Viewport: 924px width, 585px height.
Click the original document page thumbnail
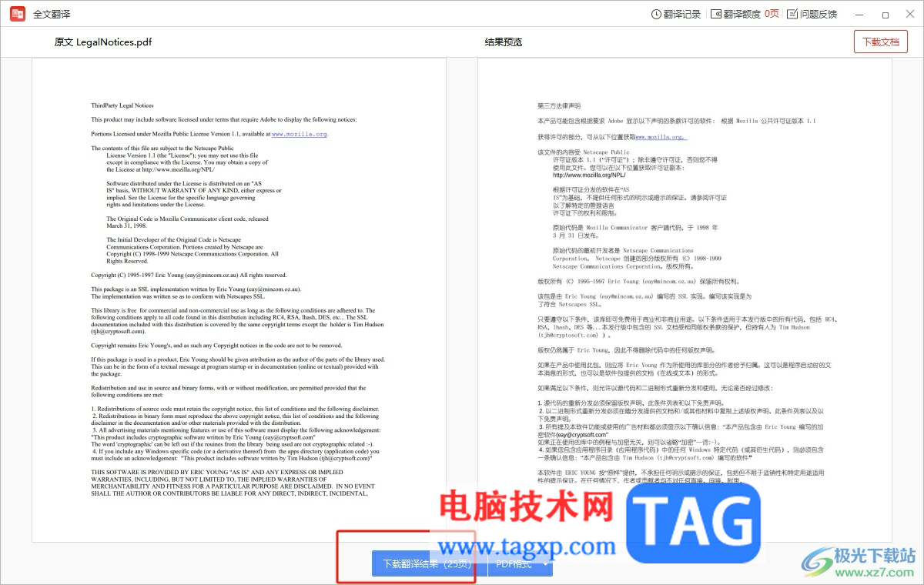tap(239, 300)
